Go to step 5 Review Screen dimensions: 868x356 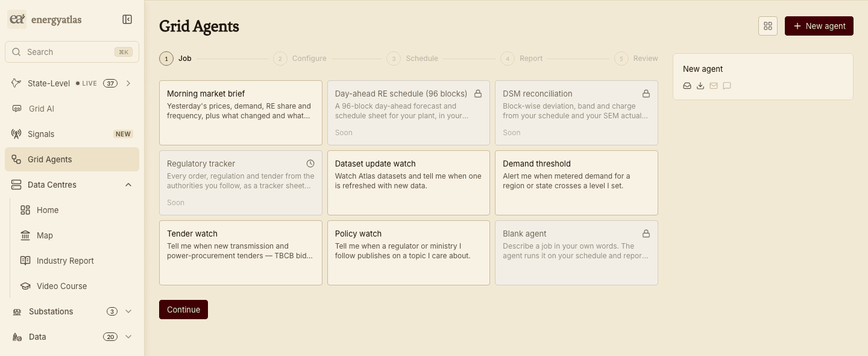[x=636, y=59]
